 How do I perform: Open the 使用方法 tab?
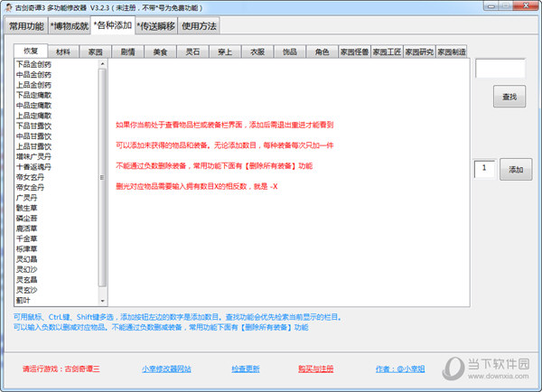pyautogui.click(x=199, y=26)
